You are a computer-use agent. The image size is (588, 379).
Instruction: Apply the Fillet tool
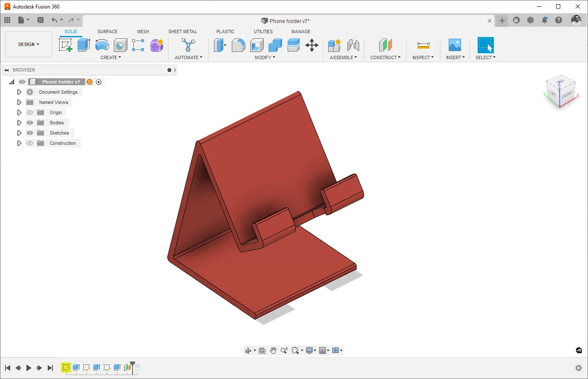click(x=239, y=45)
